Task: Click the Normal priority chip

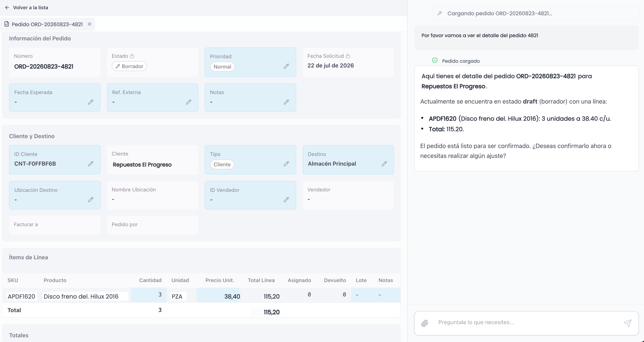Action: pos(222,67)
